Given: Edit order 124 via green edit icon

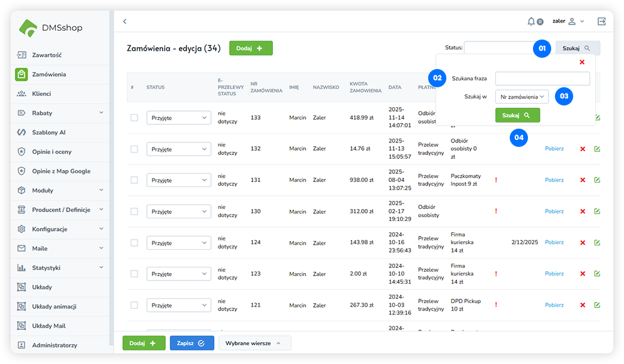Looking at the screenshot, I should coord(597,242).
